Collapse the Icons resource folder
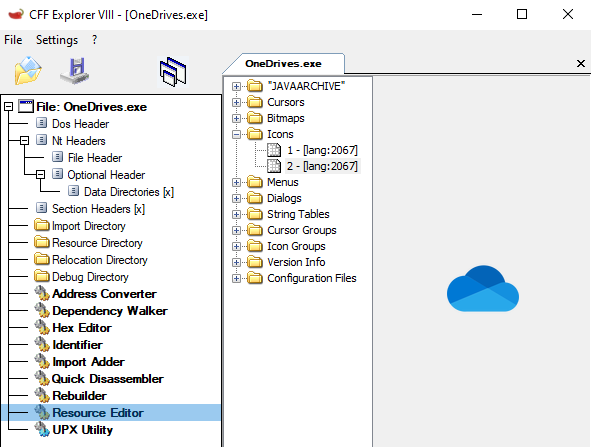591x447 pixels. tap(236, 134)
